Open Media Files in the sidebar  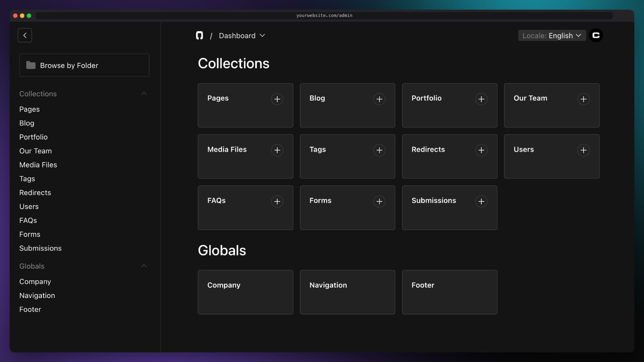coord(38,165)
